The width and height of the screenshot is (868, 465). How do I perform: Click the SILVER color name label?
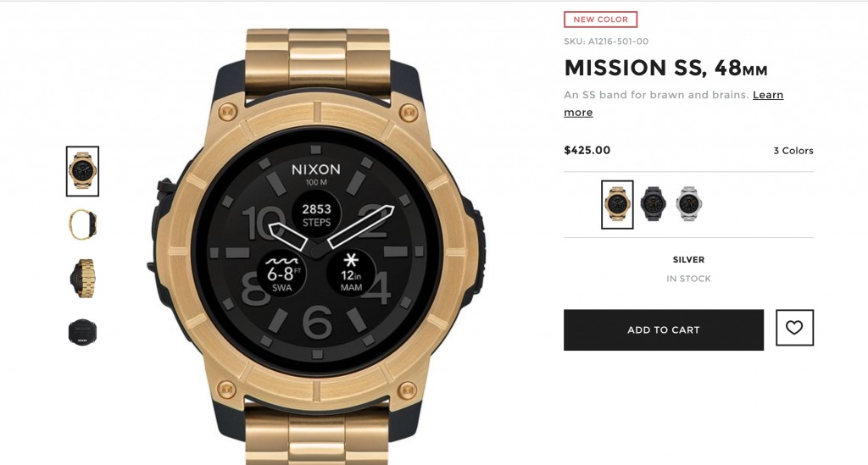click(x=688, y=259)
